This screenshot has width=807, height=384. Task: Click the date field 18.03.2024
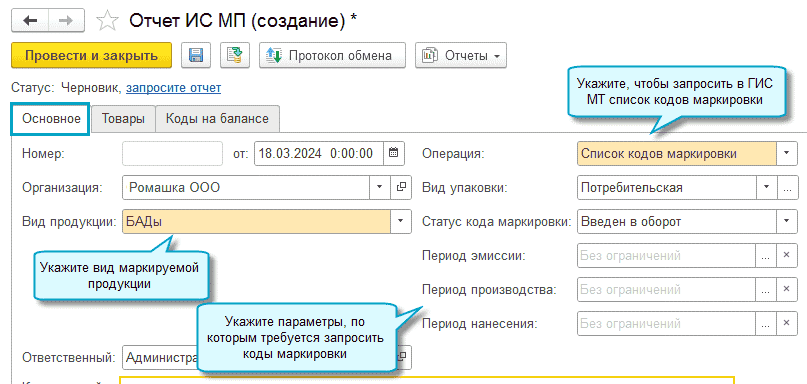[319, 153]
